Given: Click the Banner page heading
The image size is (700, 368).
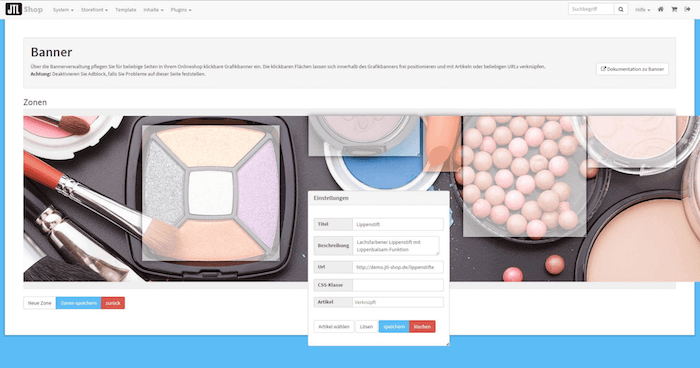Looking at the screenshot, I should 51,52.
